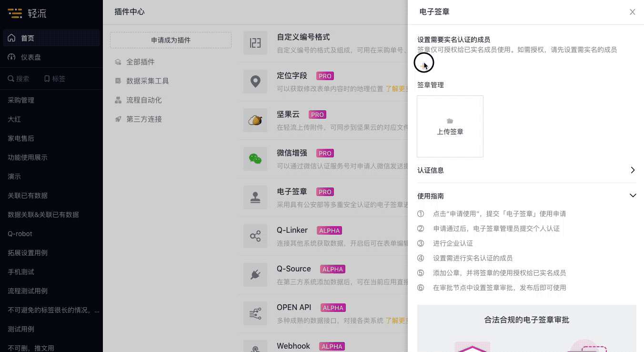This screenshot has height=352, width=644.
Task: Open the 定位字段 map pin icon
Action: coord(255,82)
